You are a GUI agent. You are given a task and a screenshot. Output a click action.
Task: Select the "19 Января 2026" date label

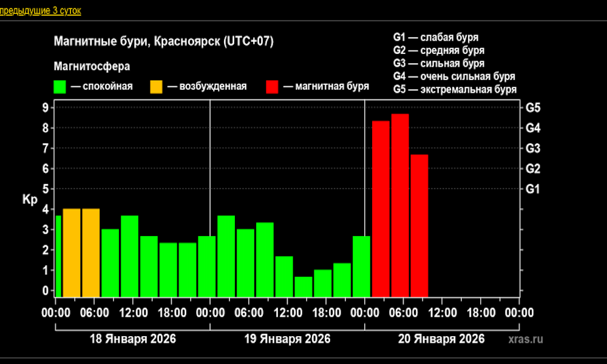point(287,339)
